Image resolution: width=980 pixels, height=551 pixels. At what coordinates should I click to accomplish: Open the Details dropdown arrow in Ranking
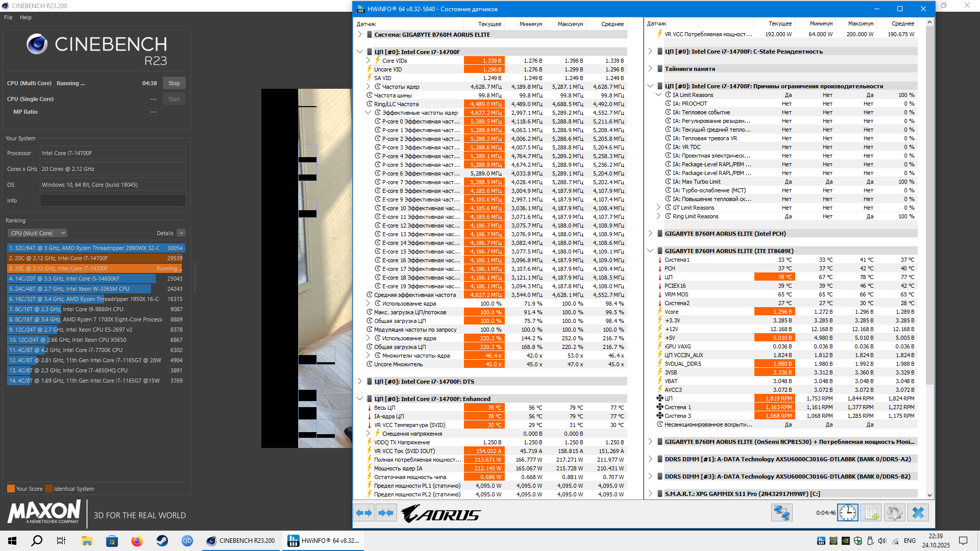pyautogui.click(x=181, y=233)
